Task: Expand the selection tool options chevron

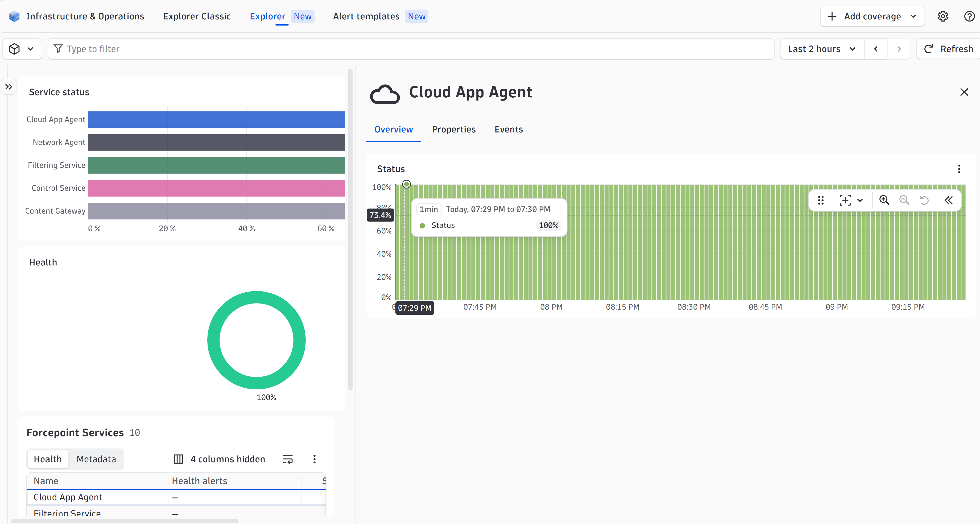Action: (x=860, y=200)
